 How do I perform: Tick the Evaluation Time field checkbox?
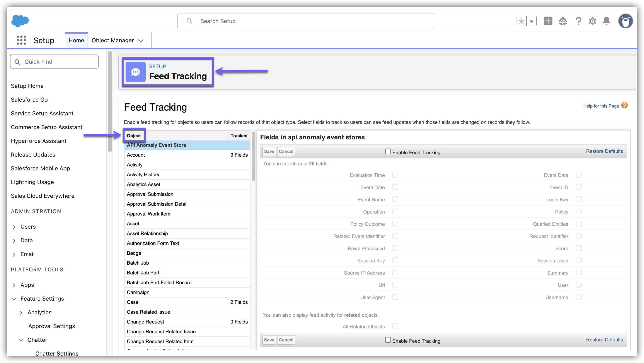395,175
